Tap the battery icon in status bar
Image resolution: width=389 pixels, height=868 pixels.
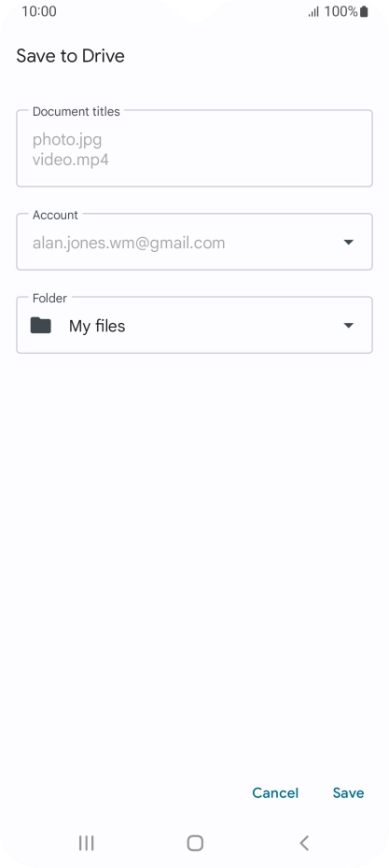click(364, 11)
